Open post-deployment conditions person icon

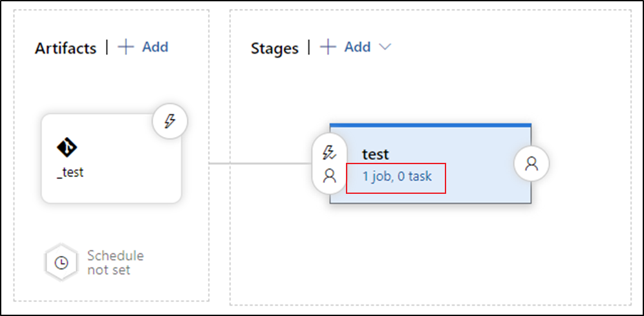[531, 164]
